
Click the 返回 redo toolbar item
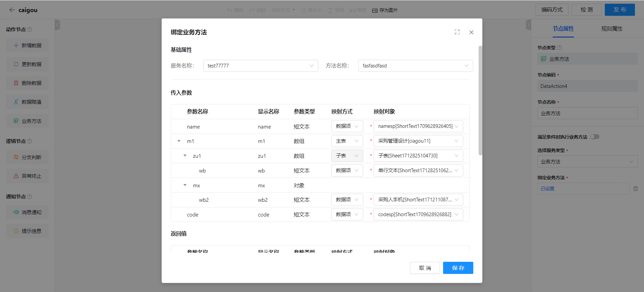tap(258, 10)
